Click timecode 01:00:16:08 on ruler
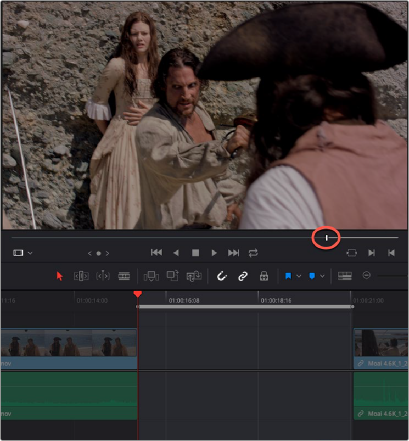The height and width of the screenshot is (441, 409). tap(184, 301)
